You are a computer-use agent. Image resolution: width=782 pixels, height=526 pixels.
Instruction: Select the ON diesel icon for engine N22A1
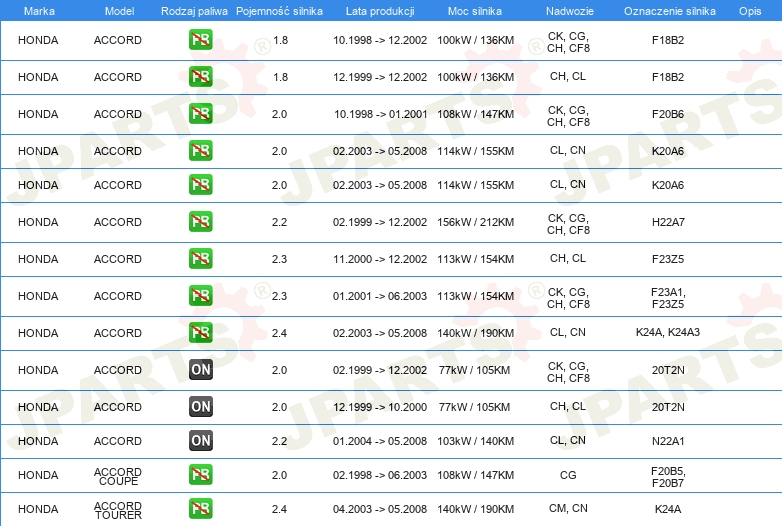(x=200, y=441)
